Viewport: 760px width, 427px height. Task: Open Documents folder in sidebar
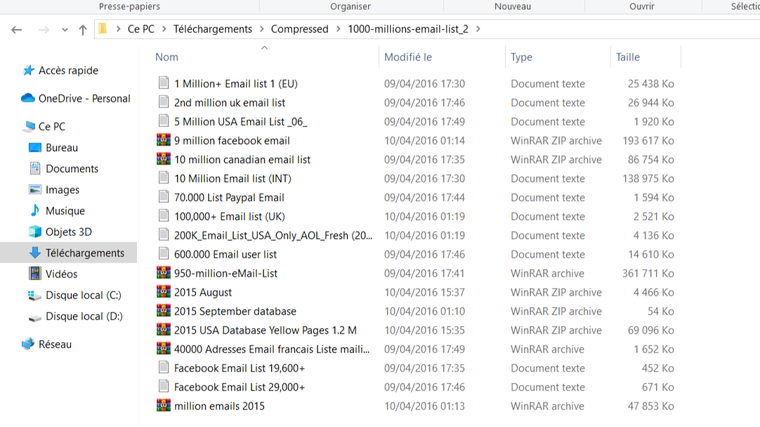(72, 169)
